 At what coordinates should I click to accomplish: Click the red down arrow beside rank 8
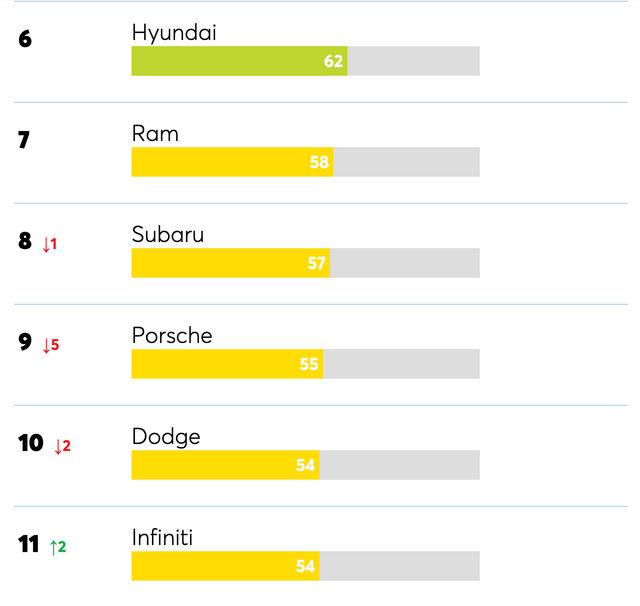point(49,243)
